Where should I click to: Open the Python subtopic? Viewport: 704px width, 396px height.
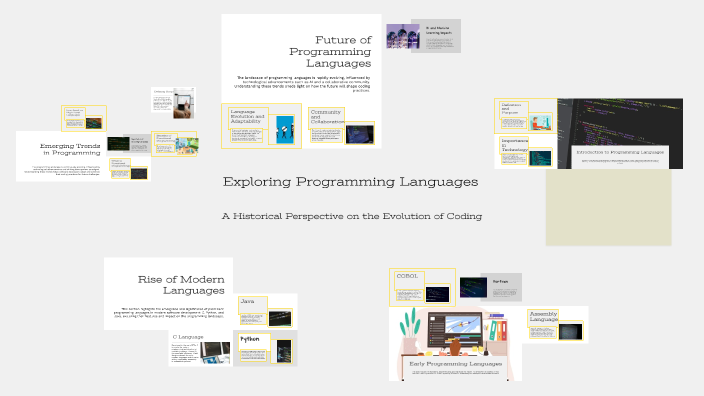265,348
